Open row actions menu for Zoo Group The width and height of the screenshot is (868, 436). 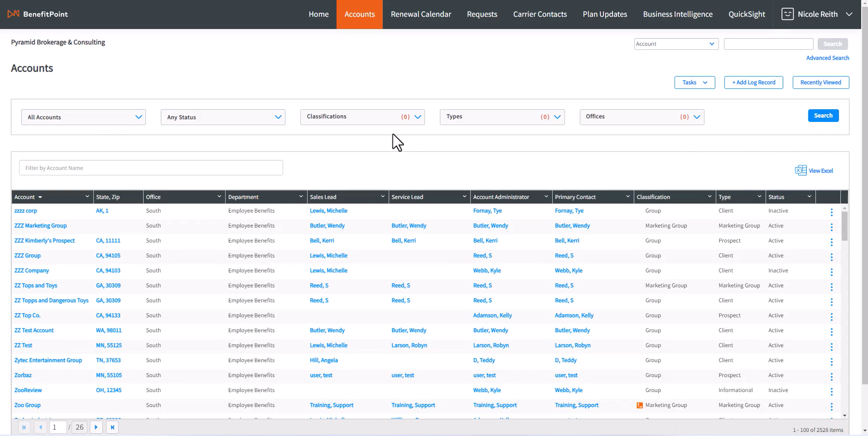[x=831, y=406]
